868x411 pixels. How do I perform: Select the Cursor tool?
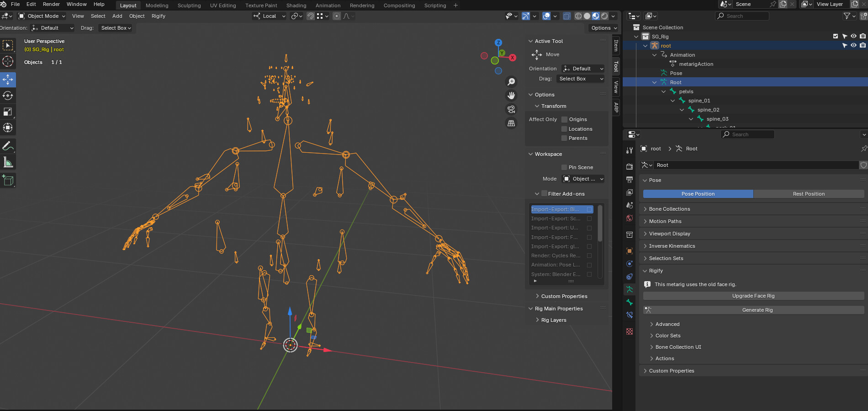[x=8, y=61]
